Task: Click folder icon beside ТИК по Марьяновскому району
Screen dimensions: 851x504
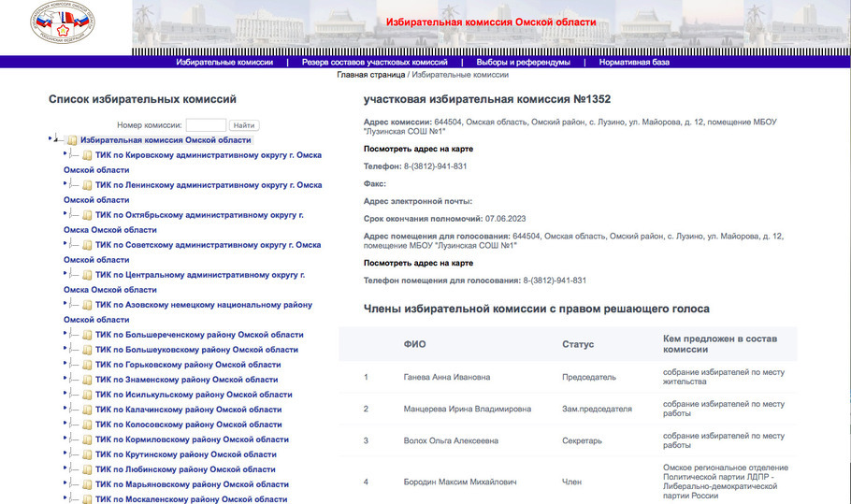Action: 87,484
